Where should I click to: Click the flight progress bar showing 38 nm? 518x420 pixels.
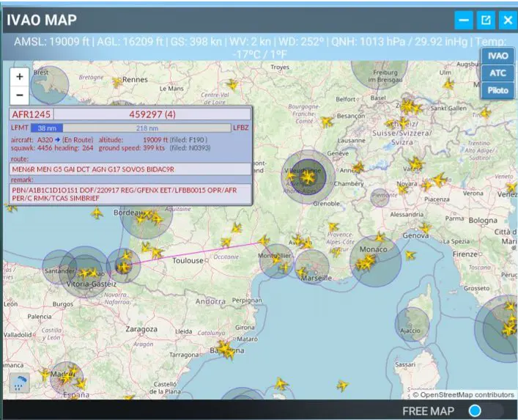pyautogui.click(x=131, y=128)
